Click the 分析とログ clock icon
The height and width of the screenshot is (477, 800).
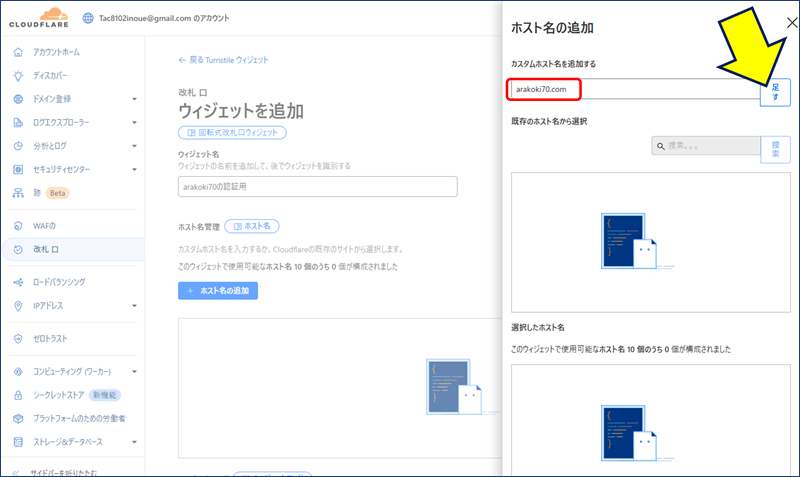(x=18, y=146)
